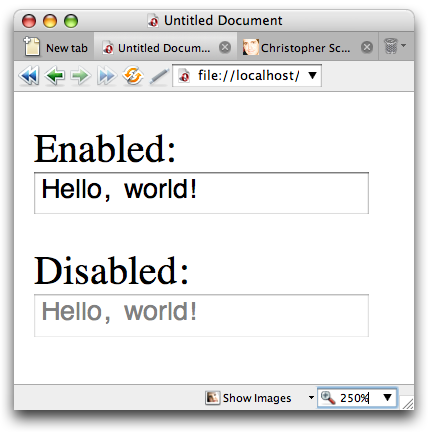Click the document icon in title bar
438x432 pixels.
tap(153, 21)
